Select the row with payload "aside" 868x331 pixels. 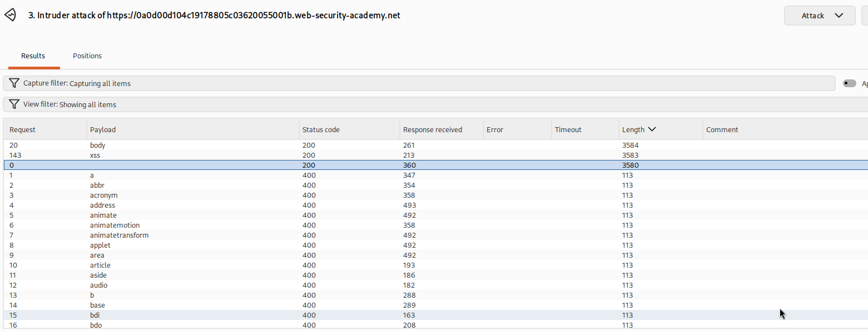[x=435, y=275]
